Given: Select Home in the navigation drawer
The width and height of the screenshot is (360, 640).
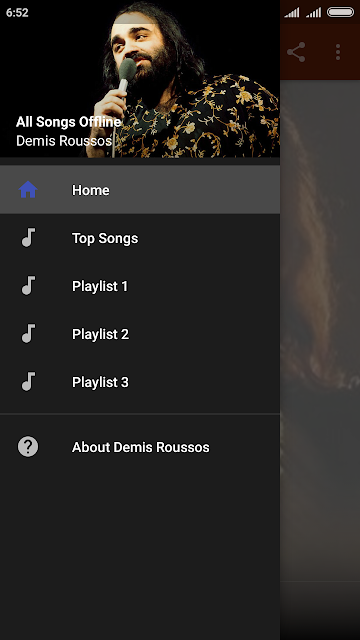Looking at the screenshot, I should [x=140, y=190].
